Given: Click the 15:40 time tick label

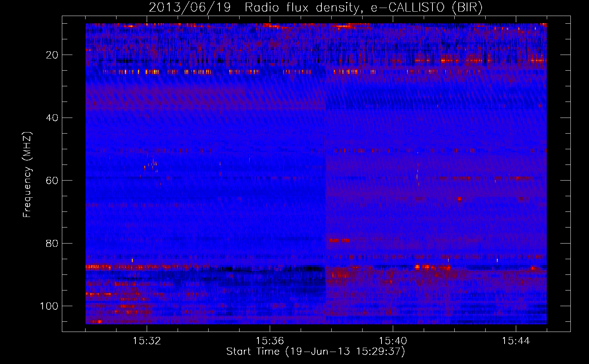Looking at the screenshot, I should 393,341.
